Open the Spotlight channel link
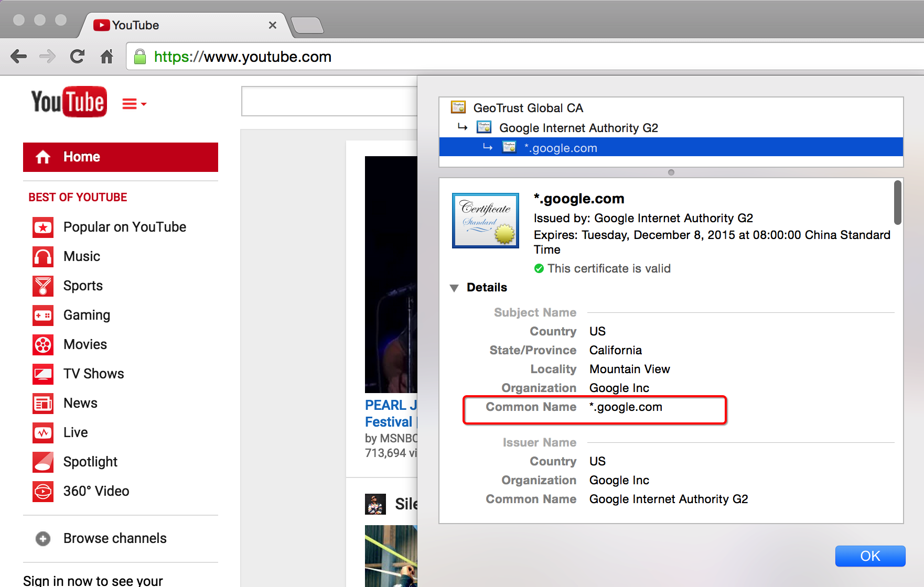The image size is (924, 587). click(90, 462)
